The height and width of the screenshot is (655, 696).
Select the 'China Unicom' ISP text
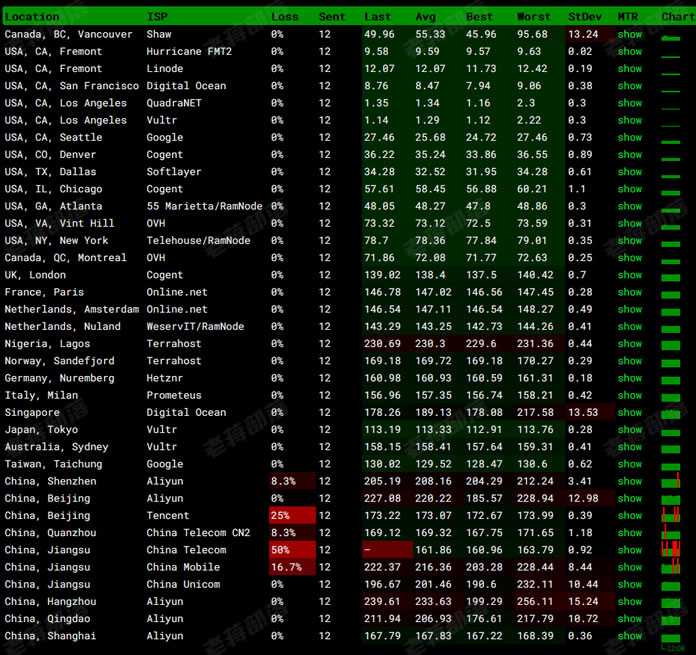coord(183,584)
